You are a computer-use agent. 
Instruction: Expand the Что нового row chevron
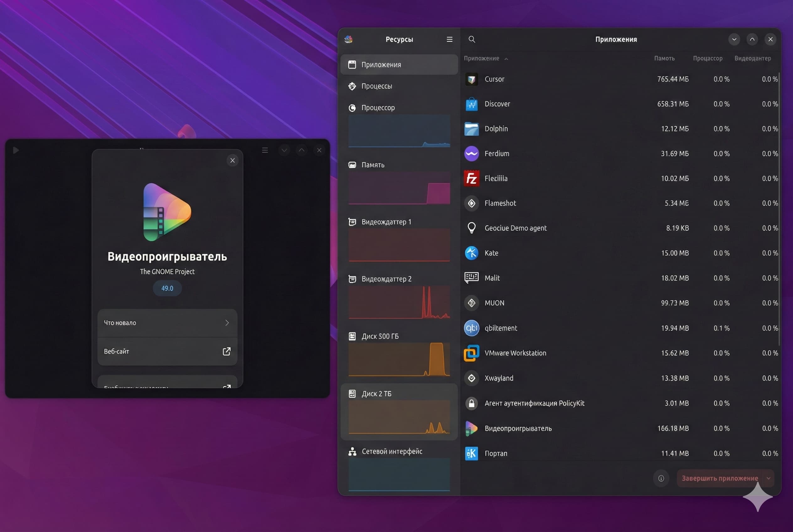pos(227,323)
